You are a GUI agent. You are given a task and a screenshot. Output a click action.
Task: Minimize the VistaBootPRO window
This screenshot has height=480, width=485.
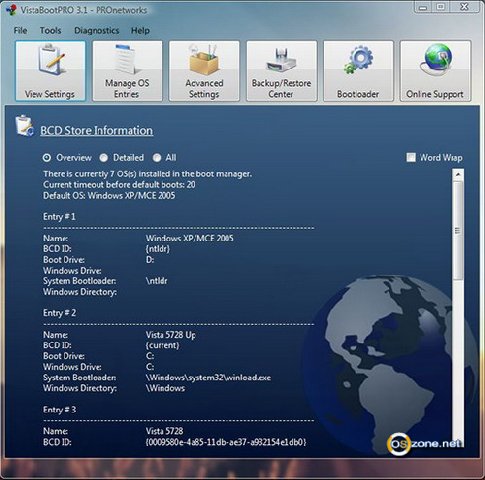pos(423,7)
